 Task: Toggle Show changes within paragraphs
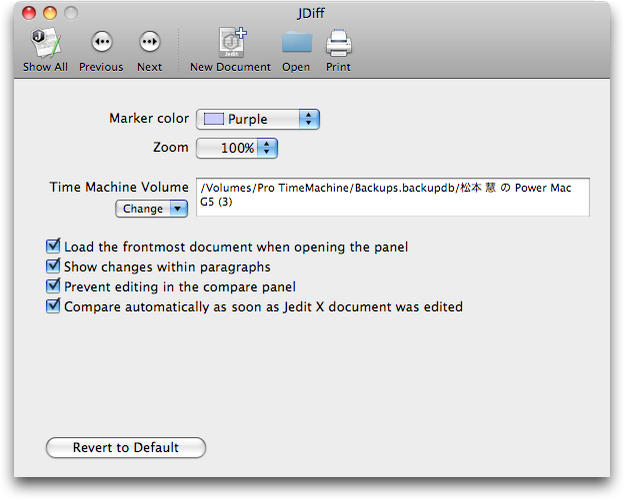pyautogui.click(x=53, y=266)
